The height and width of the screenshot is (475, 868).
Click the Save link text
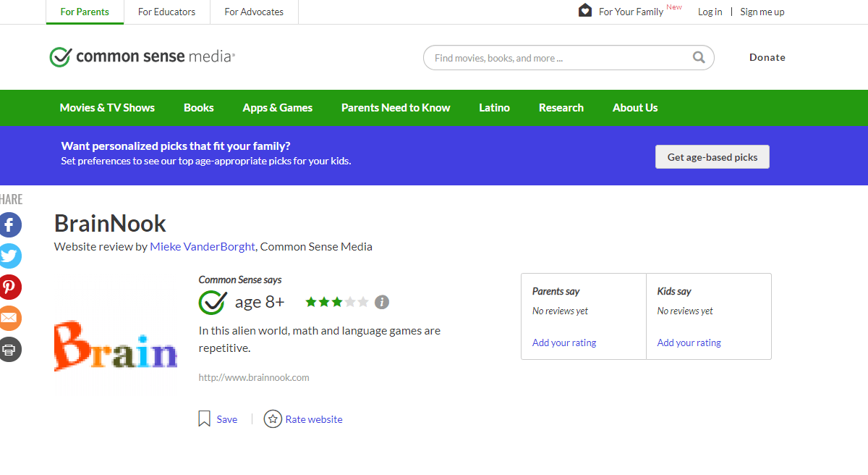point(227,419)
